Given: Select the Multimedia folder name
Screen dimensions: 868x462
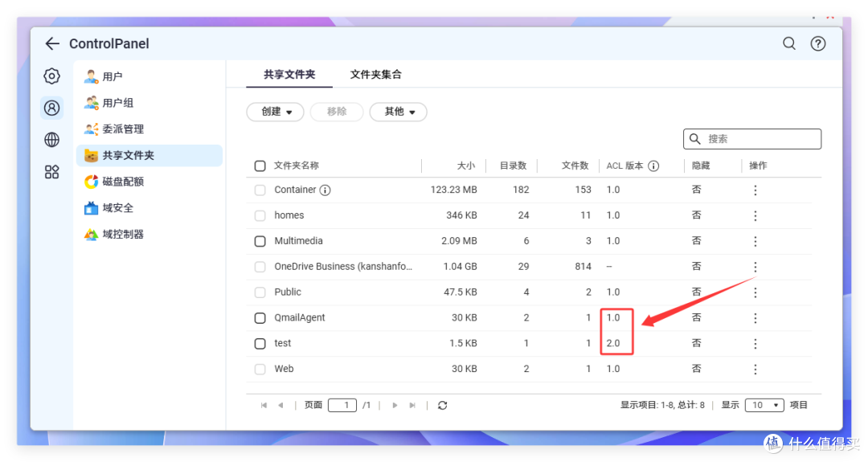Looking at the screenshot, I should [298, 241].
